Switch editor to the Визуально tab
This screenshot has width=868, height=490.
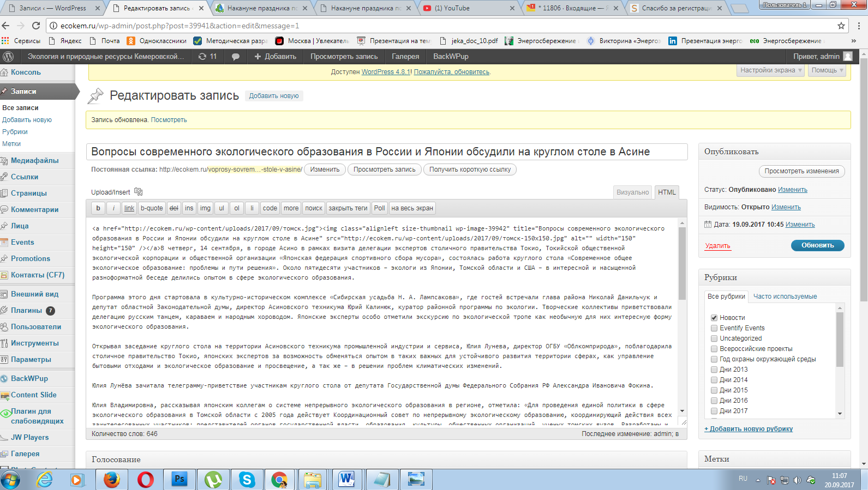(632, 192)
